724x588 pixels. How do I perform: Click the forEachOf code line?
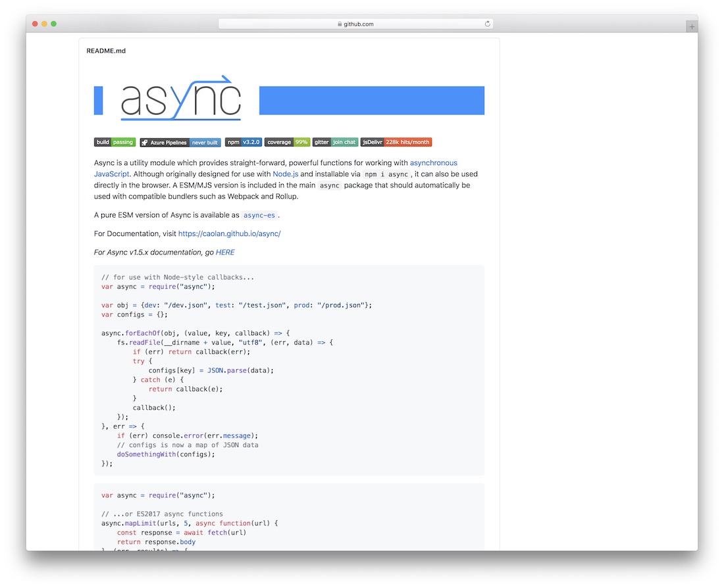pyautogui.click(x=195, y=333)
